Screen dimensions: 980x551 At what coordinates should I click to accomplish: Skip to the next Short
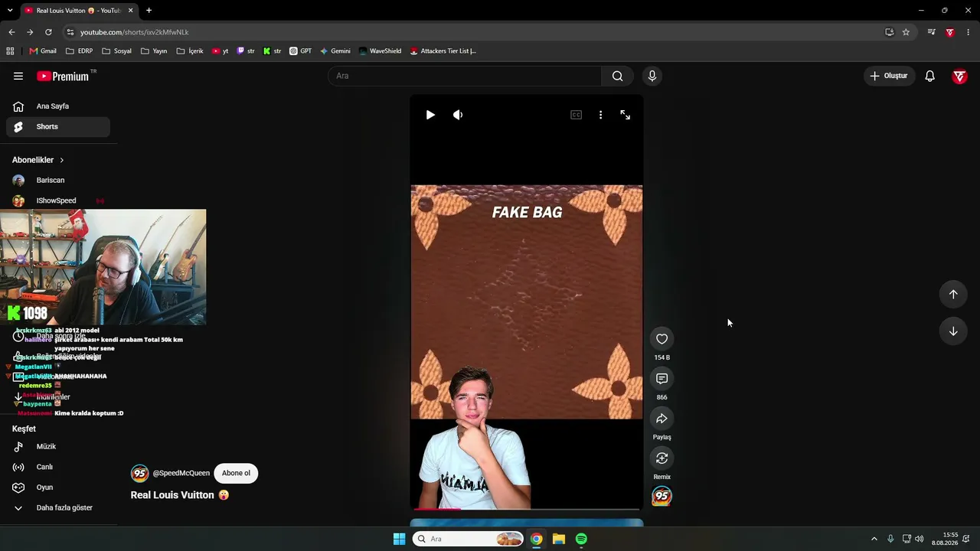click(953, 331)
